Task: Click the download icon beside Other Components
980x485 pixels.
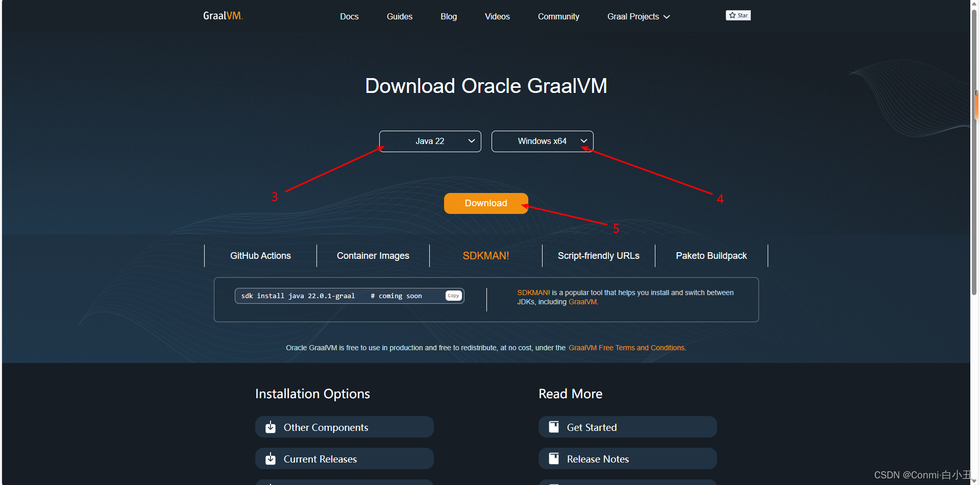Action: click(270, 427)
